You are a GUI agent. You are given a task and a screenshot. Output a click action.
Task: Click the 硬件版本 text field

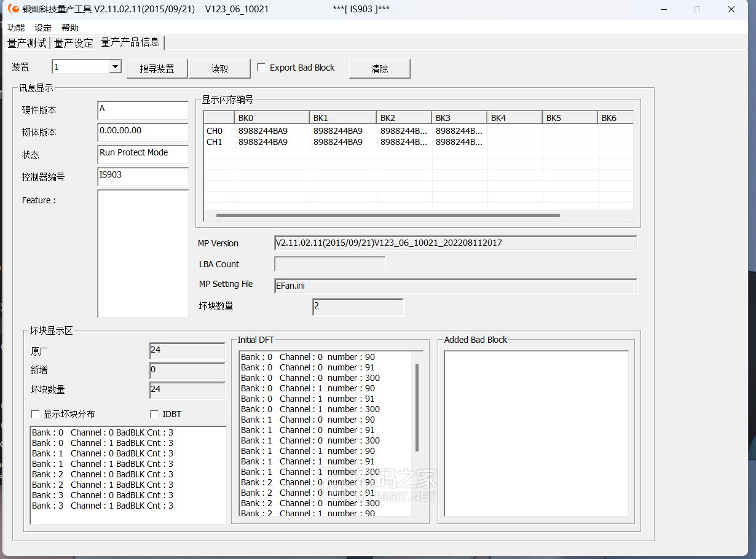coord(143,110)
